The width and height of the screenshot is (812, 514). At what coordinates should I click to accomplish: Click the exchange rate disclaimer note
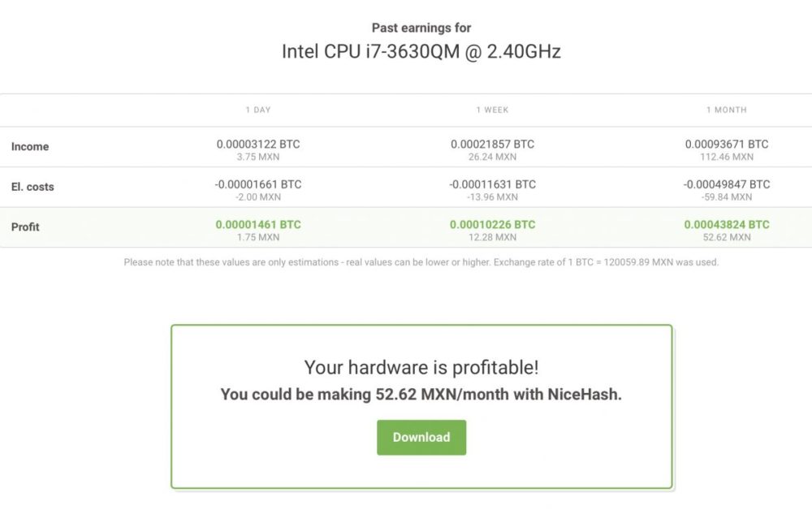[x=421, y=262]
